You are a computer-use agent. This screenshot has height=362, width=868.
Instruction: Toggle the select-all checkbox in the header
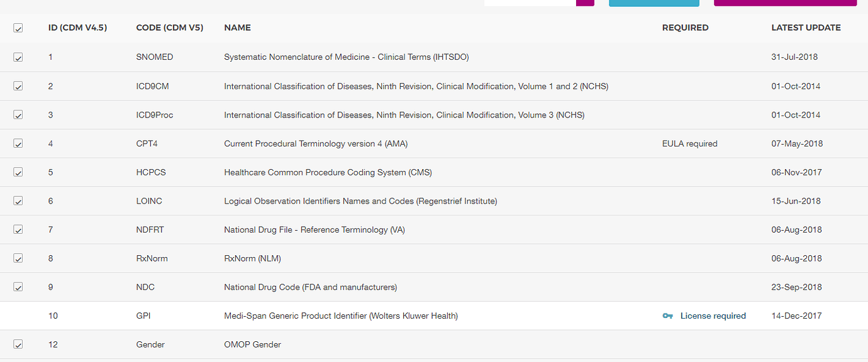[x=18, y=28]
